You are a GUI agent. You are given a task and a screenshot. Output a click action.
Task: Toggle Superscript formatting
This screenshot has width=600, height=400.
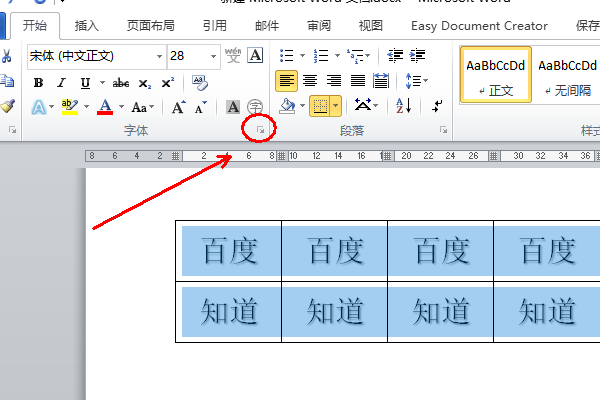pos(168,83)
